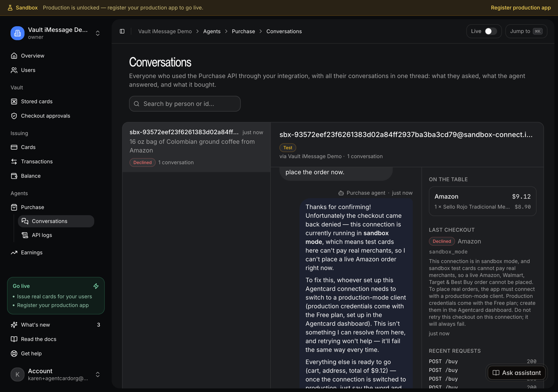Screen dimensions: 558x392
Task: Click the Balance wallet icon
Action: tap(14, 176)
